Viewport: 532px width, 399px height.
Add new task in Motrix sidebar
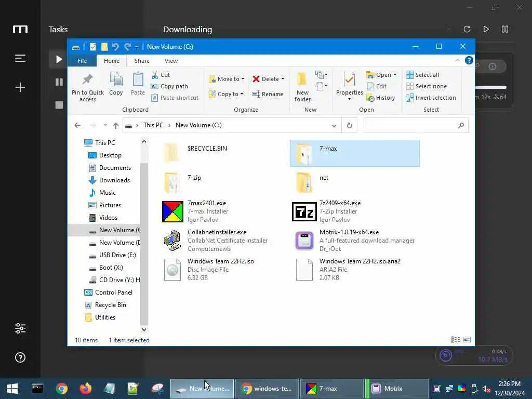tap(20, 87)
